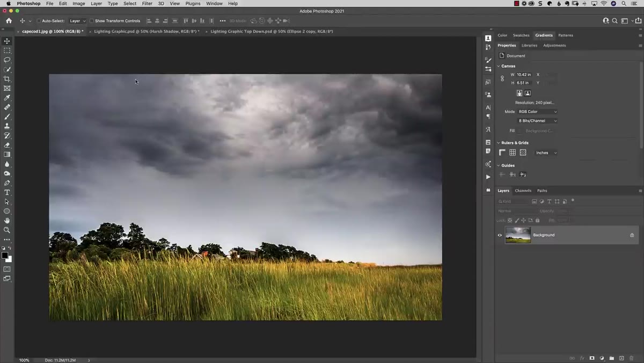Select the Crop tool
Screen dimensions: 644x363
point(7,79)
